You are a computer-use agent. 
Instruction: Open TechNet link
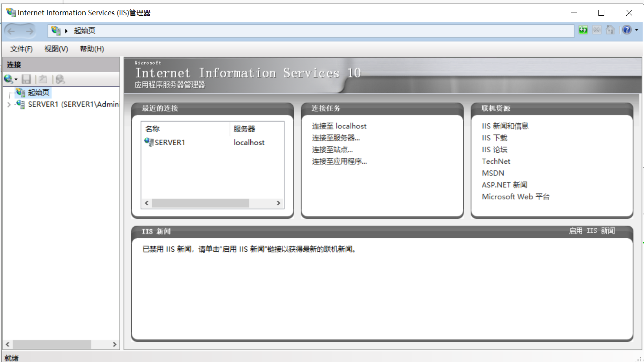[x=496, y=161]
